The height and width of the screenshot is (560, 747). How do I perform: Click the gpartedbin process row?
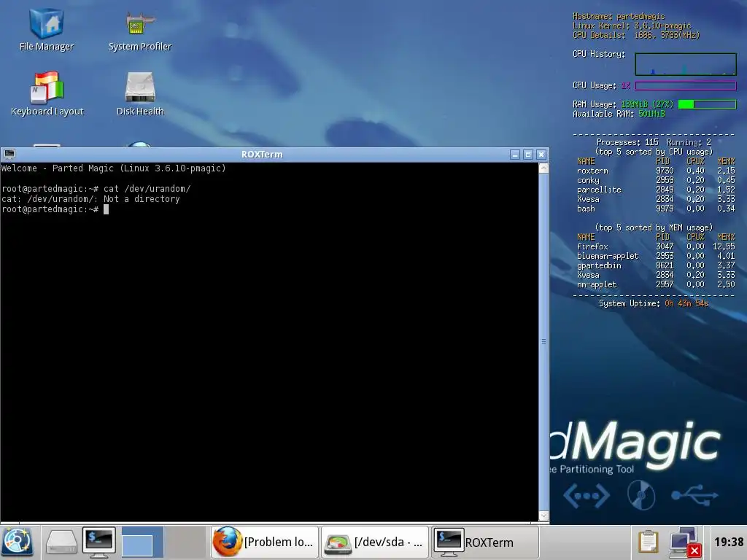point(656,265)
